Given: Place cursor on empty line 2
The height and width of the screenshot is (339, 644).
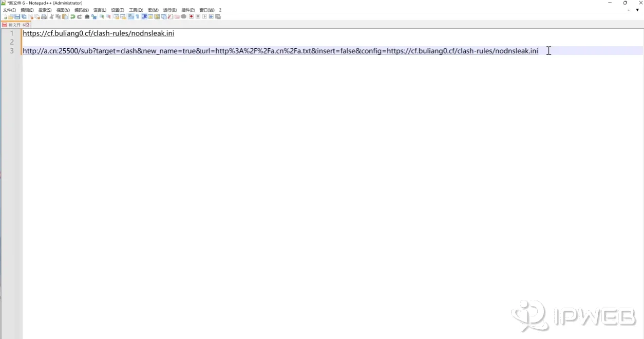Looking at the screenshot, I should point(154,42).
